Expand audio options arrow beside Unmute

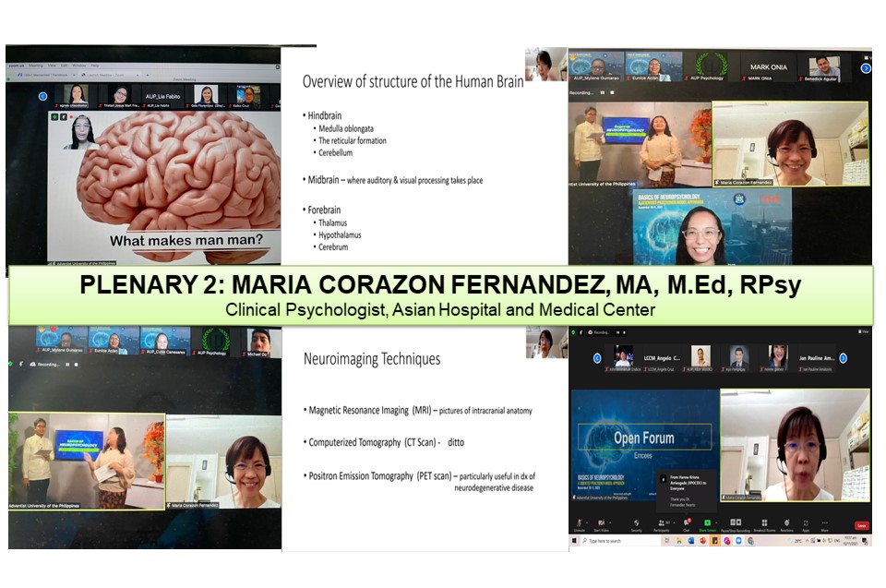pyautogui.click(x=589, y=521)
